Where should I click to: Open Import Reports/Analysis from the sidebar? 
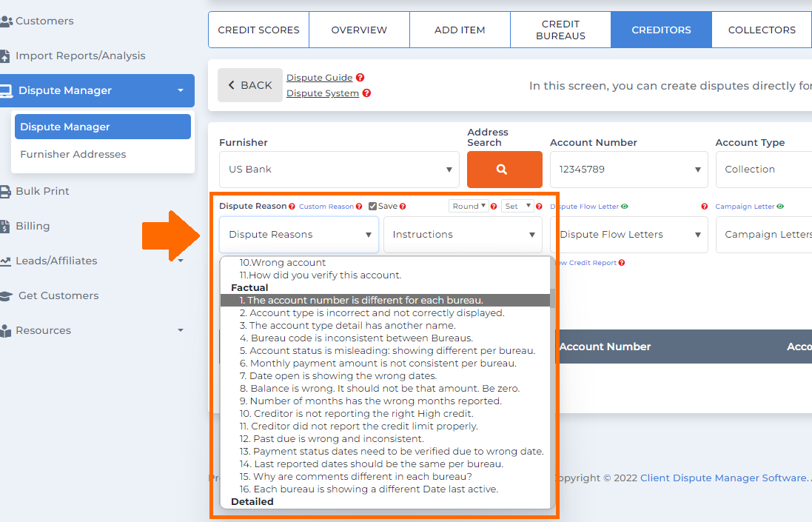click(x=7, y=56)
